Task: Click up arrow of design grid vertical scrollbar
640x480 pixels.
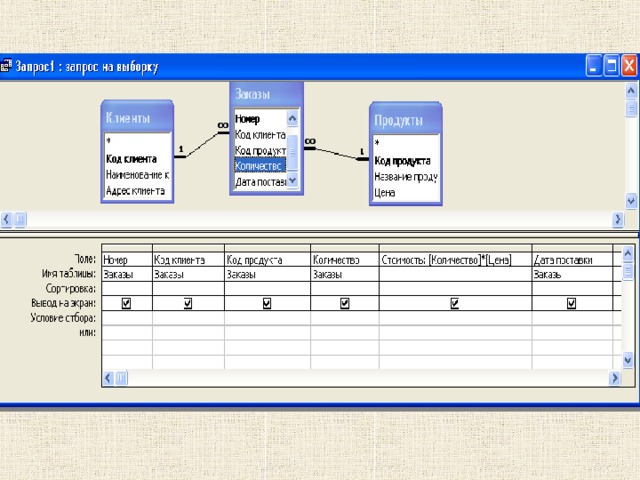Action: pos(628,254)
